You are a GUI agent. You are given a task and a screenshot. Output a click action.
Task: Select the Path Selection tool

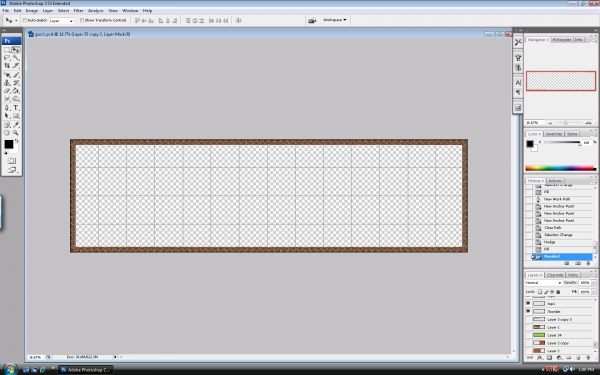[x=7, y=116]
